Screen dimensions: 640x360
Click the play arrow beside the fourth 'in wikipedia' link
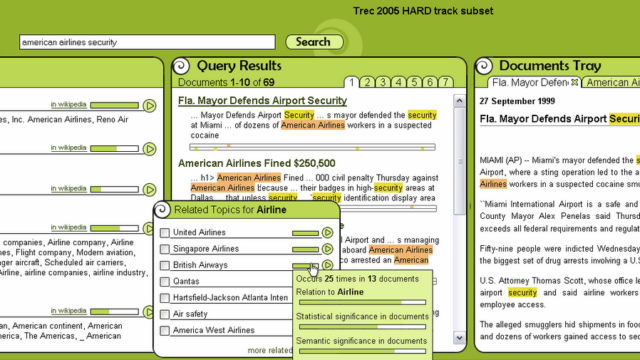tap(149, 229)
